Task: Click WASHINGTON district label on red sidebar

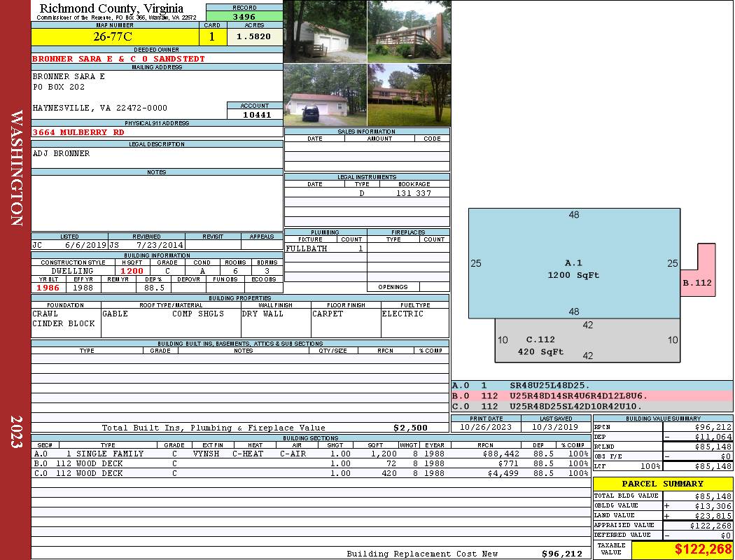Action: tap(16, 168)
